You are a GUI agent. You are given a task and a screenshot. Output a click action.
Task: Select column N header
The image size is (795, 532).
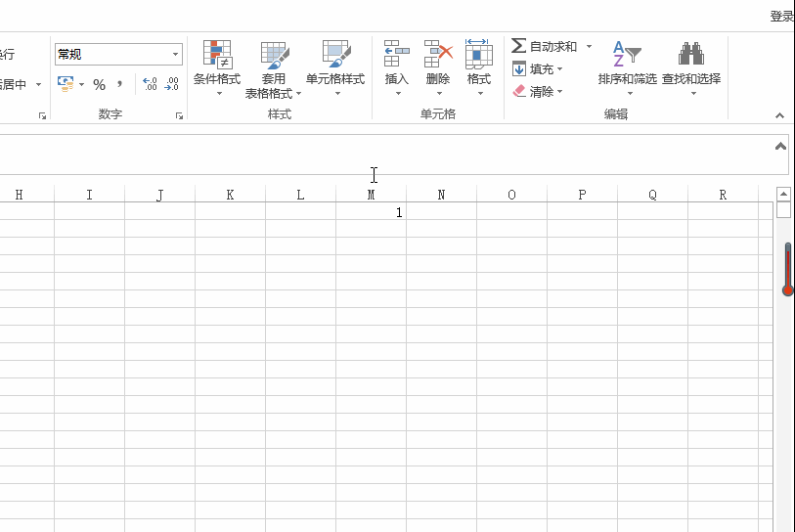coord(442,195)
